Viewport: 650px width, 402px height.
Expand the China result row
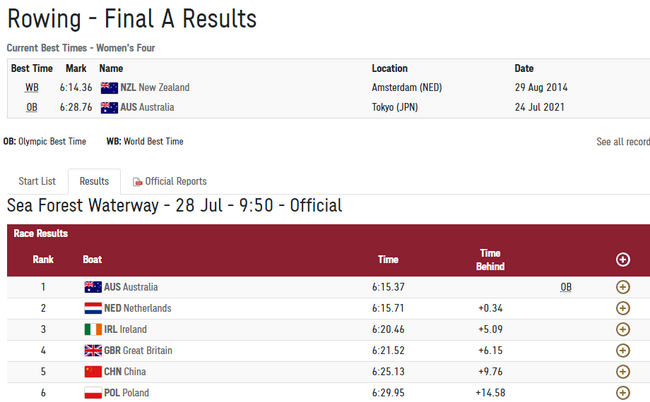622,372
